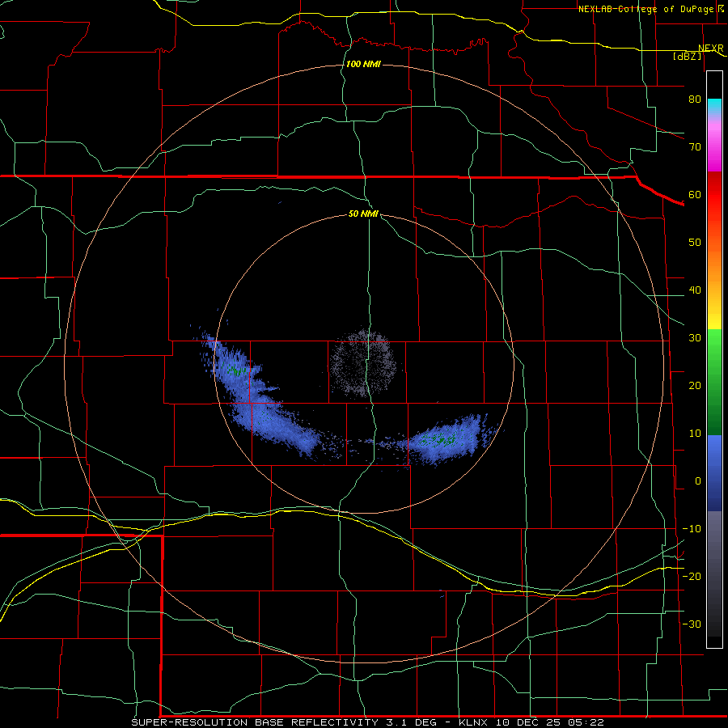Click the [dBZ] unit label
Viewport: 728px width, 728px height.
[687, 57]
